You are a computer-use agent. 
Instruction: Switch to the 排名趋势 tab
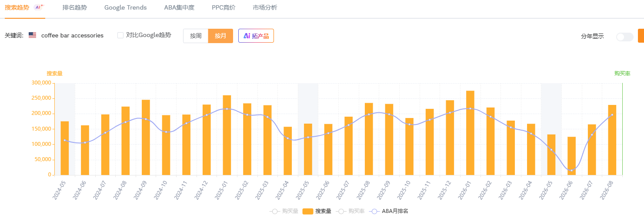(74, 8)
